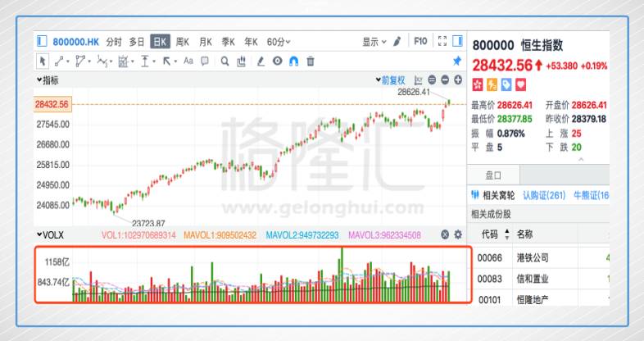Screen dimensions: 644x341
Task: Add a comment bubble annotation
Action: [205, 61]
